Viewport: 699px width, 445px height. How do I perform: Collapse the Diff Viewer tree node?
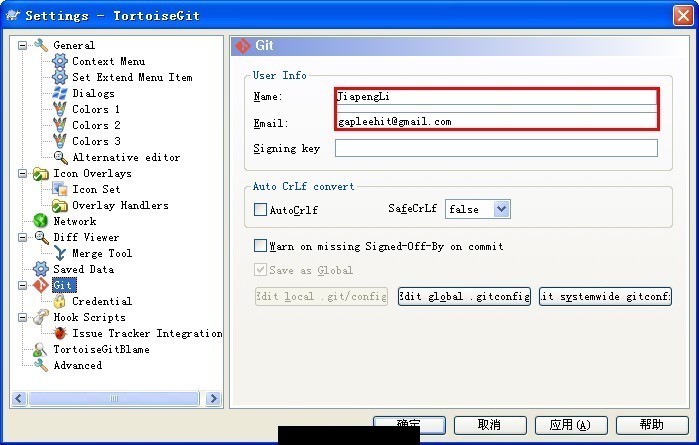click(22, 237)
